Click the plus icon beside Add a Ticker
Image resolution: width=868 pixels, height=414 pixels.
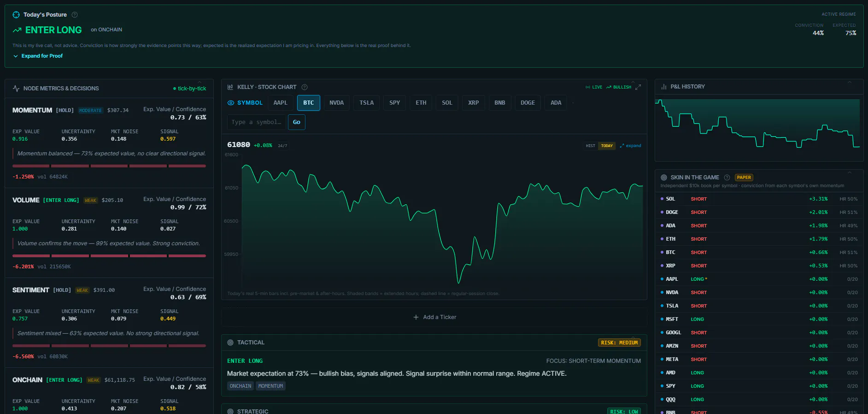tap(416, 317)
